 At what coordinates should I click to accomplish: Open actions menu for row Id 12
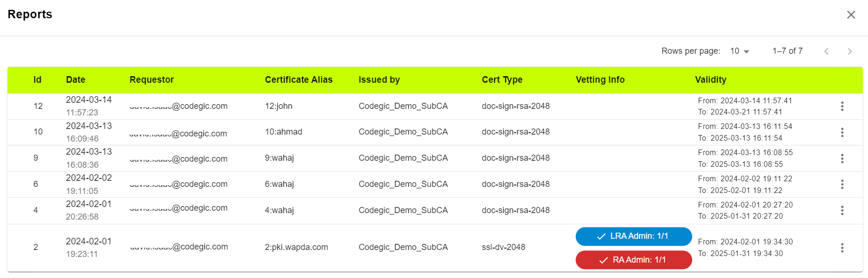pos(842,107)
